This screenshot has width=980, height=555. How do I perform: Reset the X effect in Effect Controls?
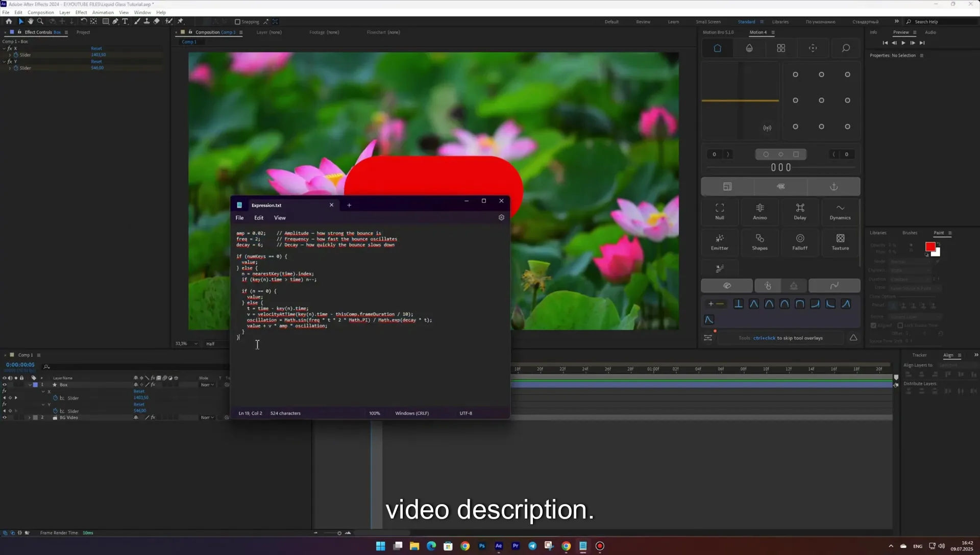tap(96, 48)
